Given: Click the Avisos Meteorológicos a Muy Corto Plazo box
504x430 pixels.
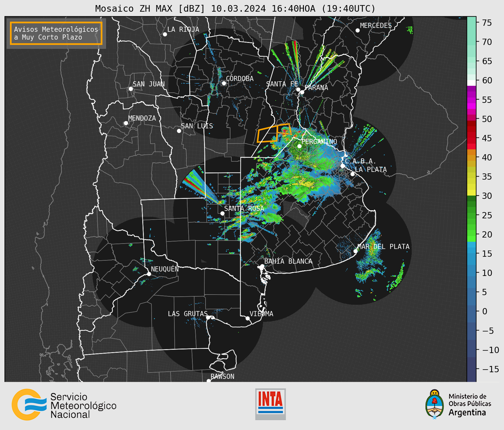Looking at the screenshot, I should coord(56,33).
